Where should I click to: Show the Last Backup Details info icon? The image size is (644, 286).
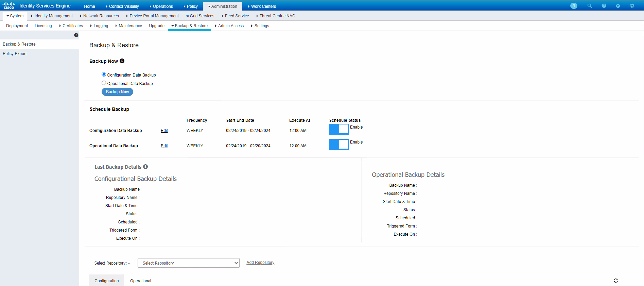[145, 167]
